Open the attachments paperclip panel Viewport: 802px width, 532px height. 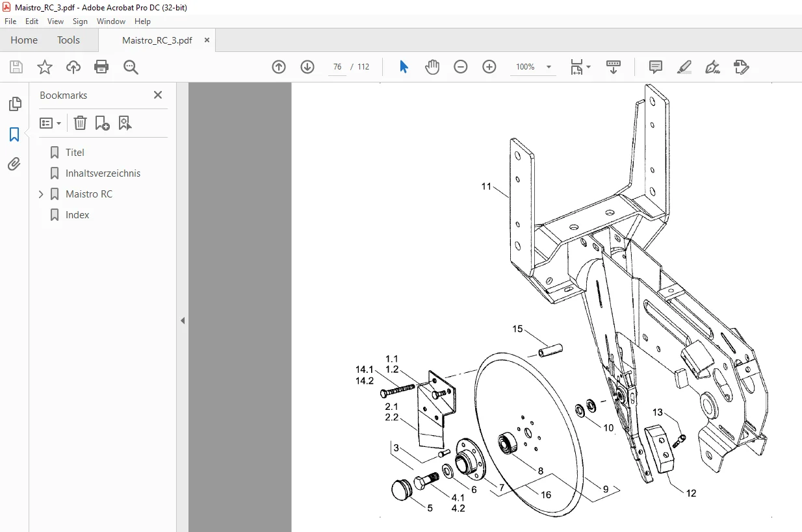point(14,164)
